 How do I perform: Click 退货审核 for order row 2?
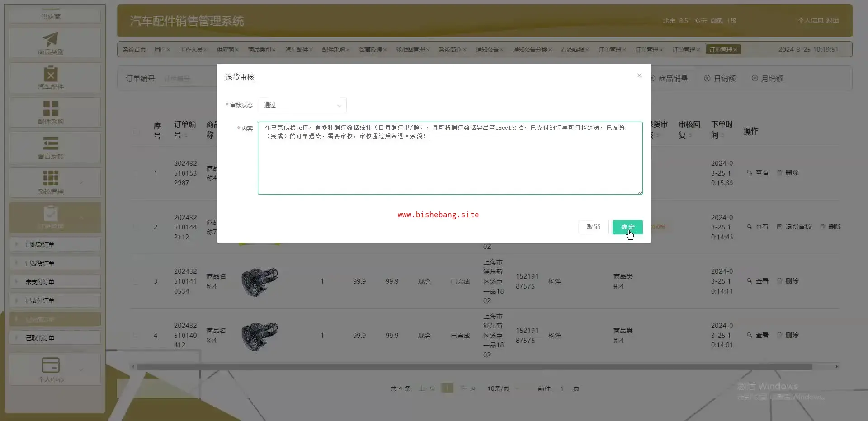point(794,227)
